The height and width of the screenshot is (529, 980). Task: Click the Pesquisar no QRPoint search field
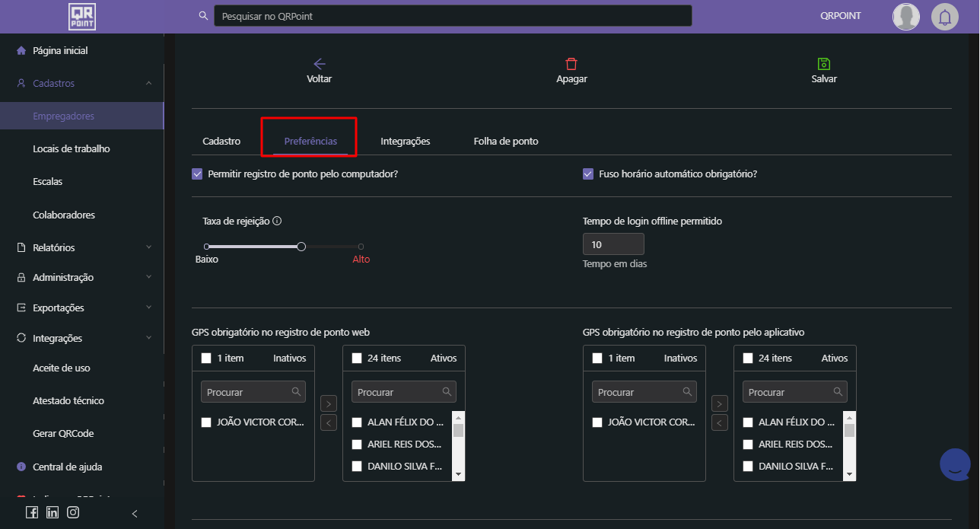point(453,16)
